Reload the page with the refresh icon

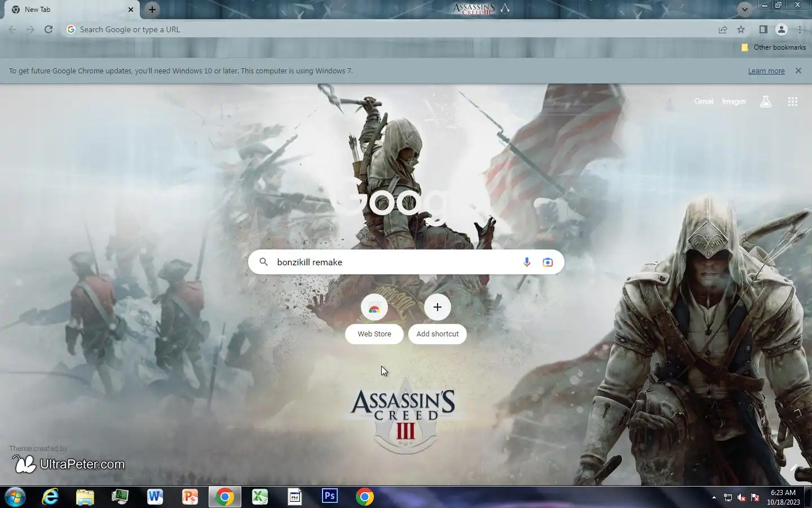pyautogui.click(x=48, y=29)
